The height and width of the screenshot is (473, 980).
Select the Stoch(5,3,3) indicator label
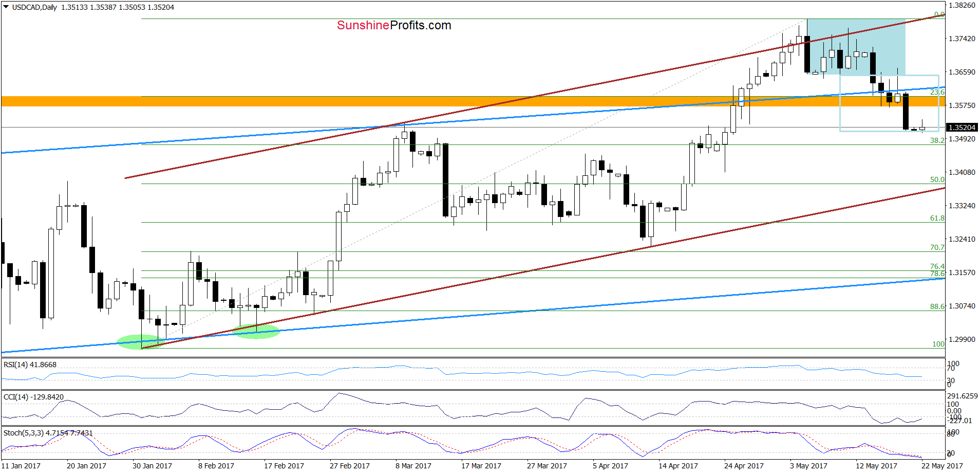[x=48, y=433]
